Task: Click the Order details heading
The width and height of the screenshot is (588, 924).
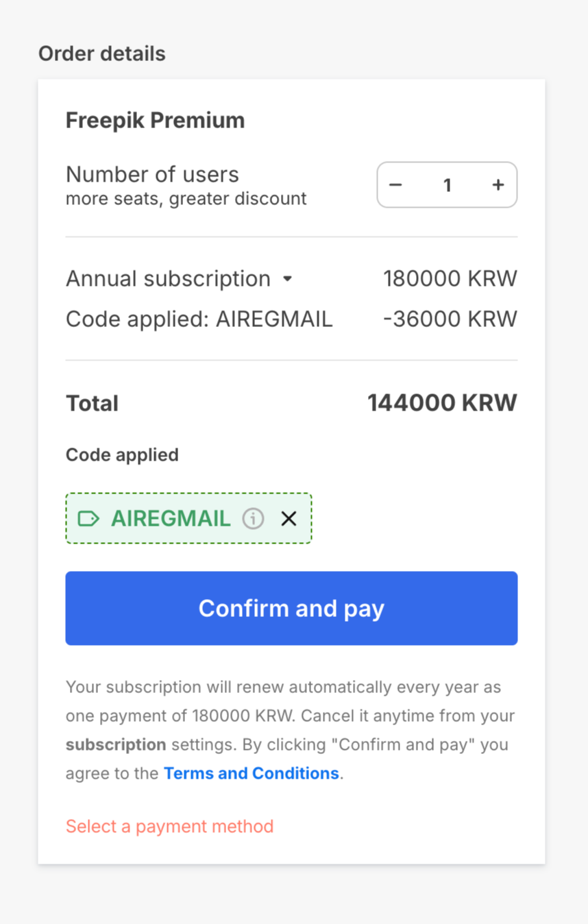Action: tap(101, 53)
